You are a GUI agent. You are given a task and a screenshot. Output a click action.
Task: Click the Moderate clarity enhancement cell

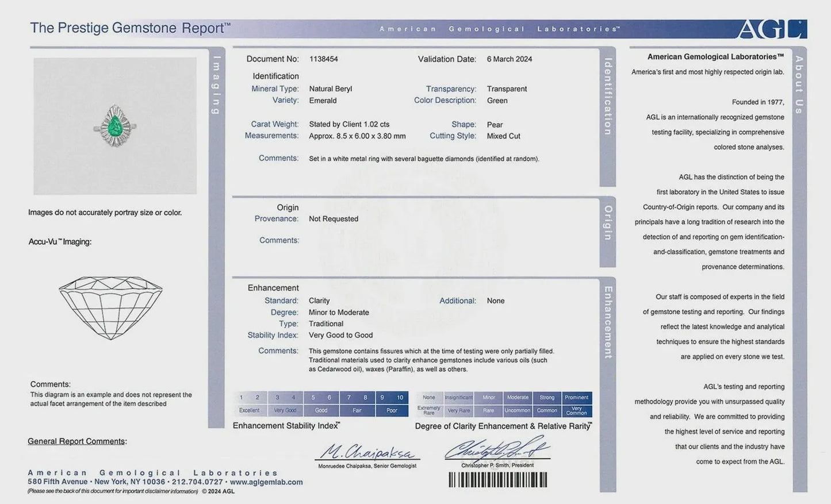518,398
